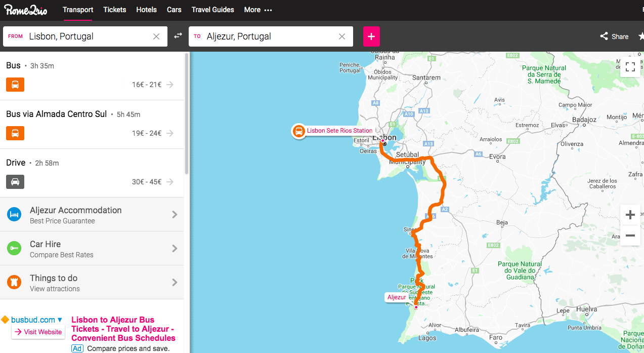644x353 pixels.
Task: Click the orange Things to do icon
Action: (14, 283)
